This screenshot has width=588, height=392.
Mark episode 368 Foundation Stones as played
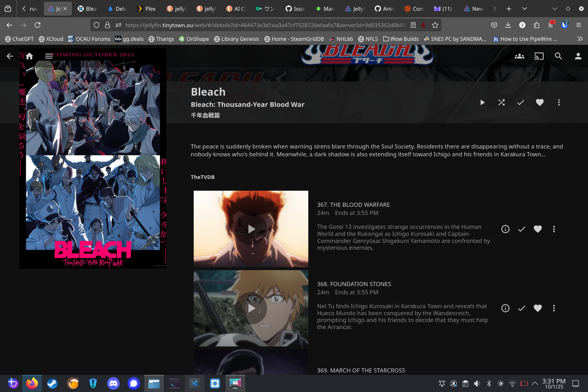pos(522,308)
